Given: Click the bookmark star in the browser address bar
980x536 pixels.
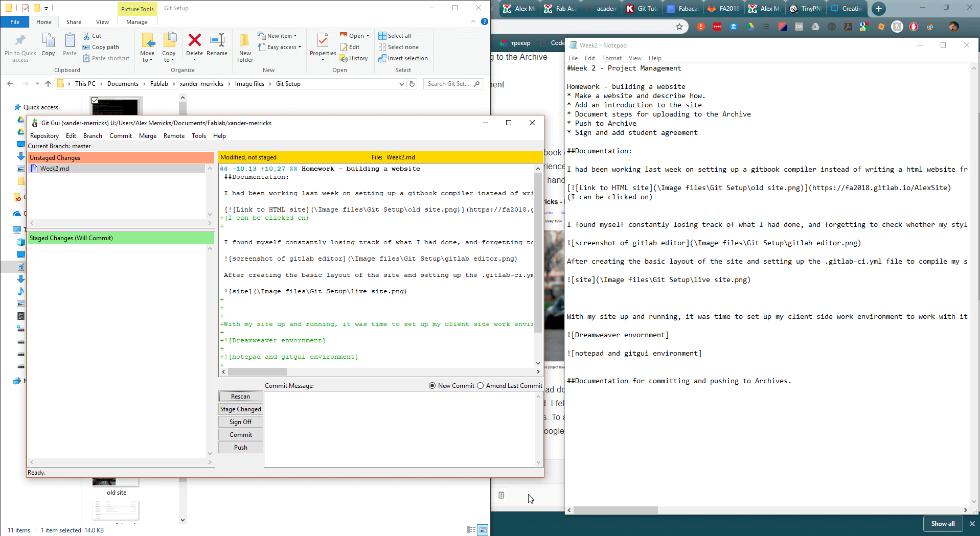Looking at the screenshot, I should tap(679, 27).
